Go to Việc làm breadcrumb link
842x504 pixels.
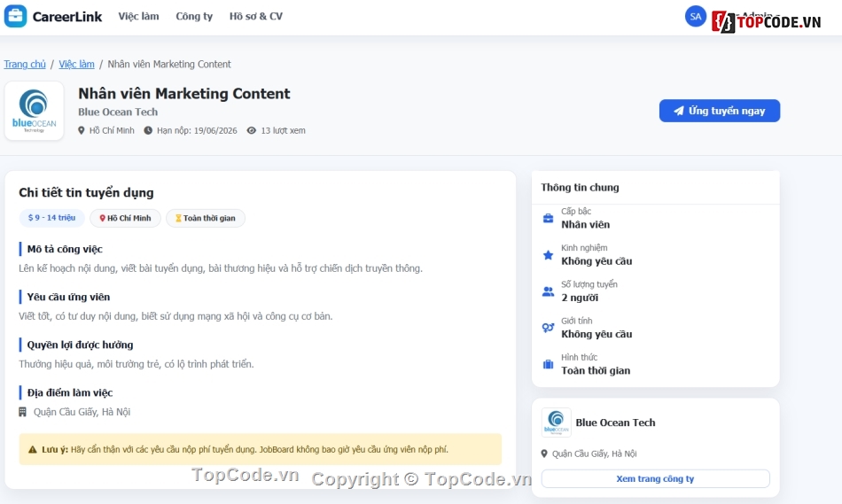click(76, 64)
